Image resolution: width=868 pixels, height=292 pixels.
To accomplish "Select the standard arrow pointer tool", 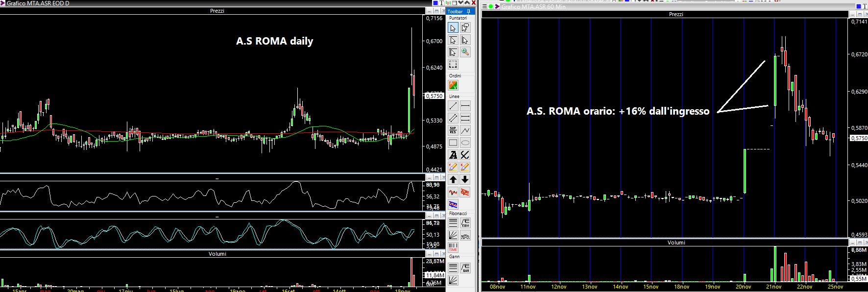I will (x=453, y=28).
